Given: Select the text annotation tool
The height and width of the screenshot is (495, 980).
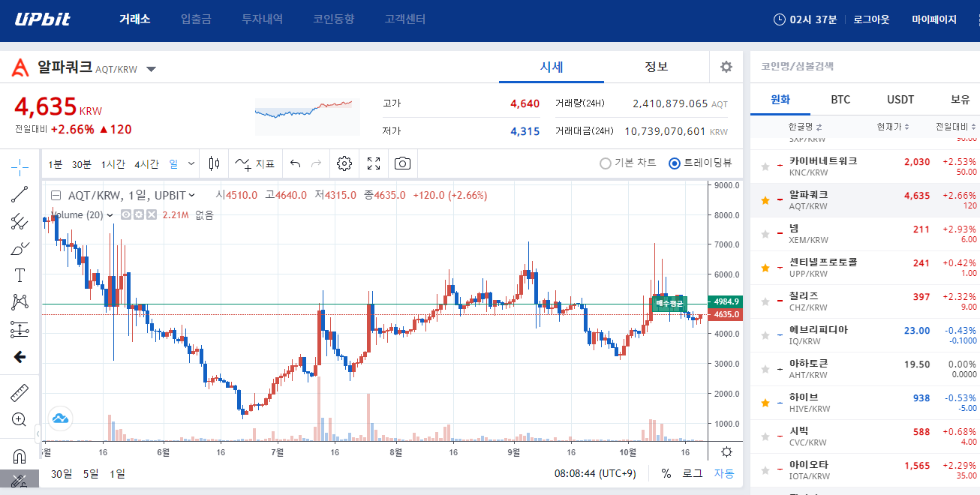Looking at the screenshot, I should click(x=20, y=275).
